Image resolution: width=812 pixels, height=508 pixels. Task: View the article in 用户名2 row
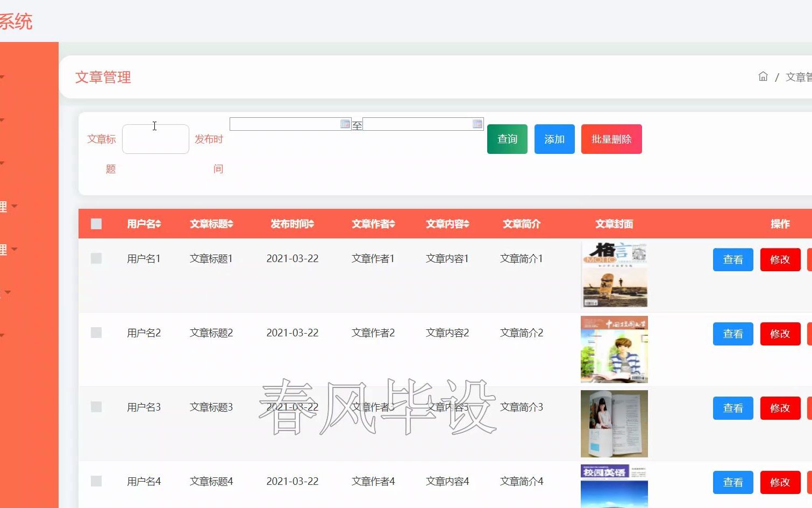[733, 334]
